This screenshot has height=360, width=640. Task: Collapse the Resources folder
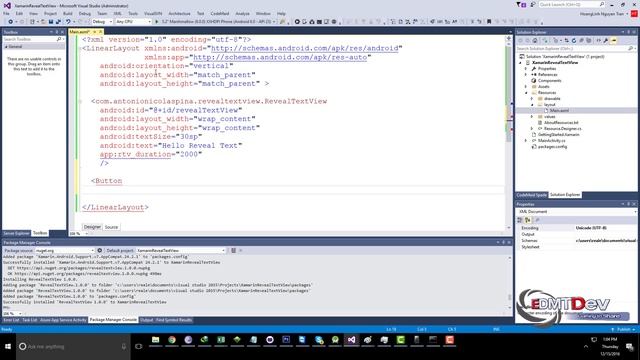(526, 93)
